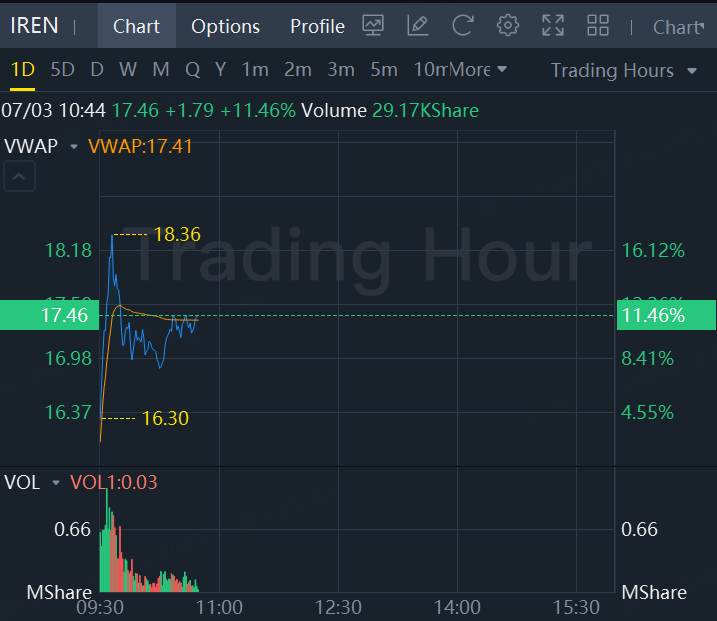Open the Profile tab
The width and height of the screenshot is (717, 621).
tap(317, 26)
